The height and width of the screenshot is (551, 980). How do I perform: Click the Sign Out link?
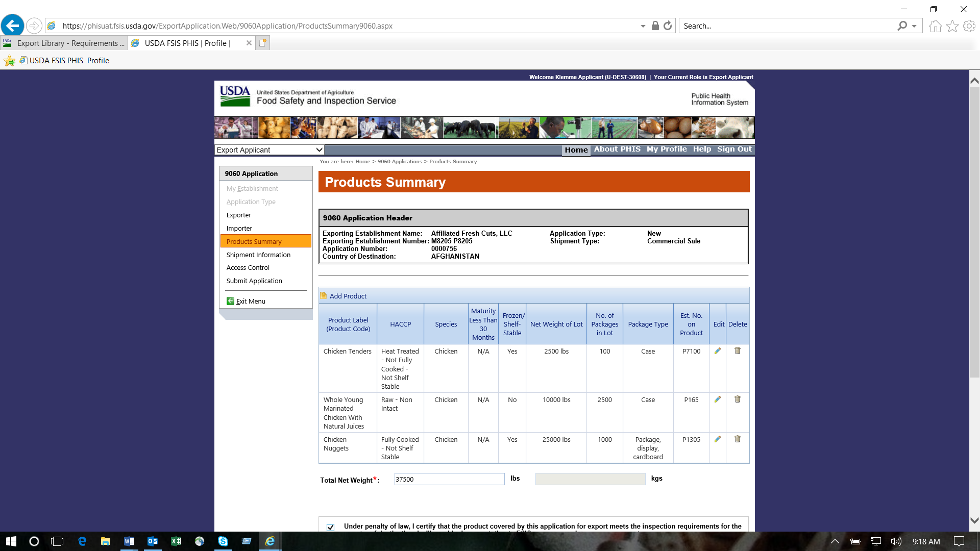734,149
